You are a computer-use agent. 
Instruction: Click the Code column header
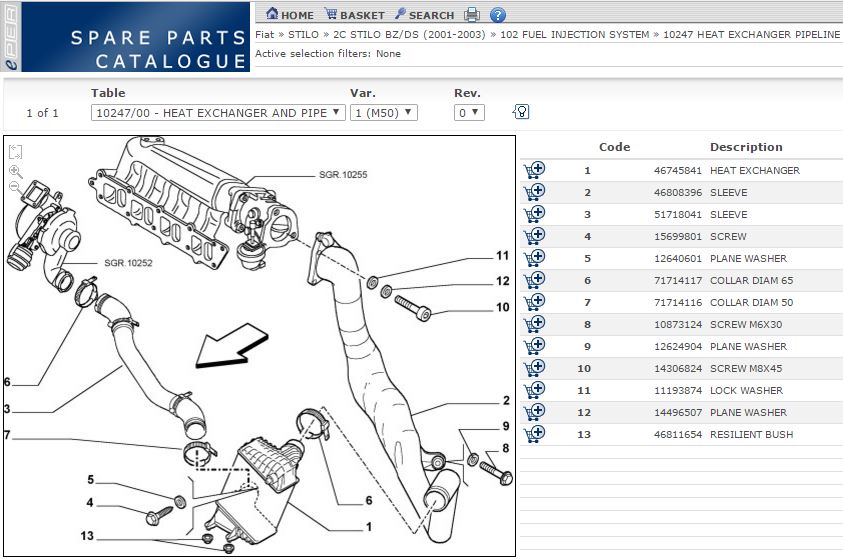tap(614, 147)
